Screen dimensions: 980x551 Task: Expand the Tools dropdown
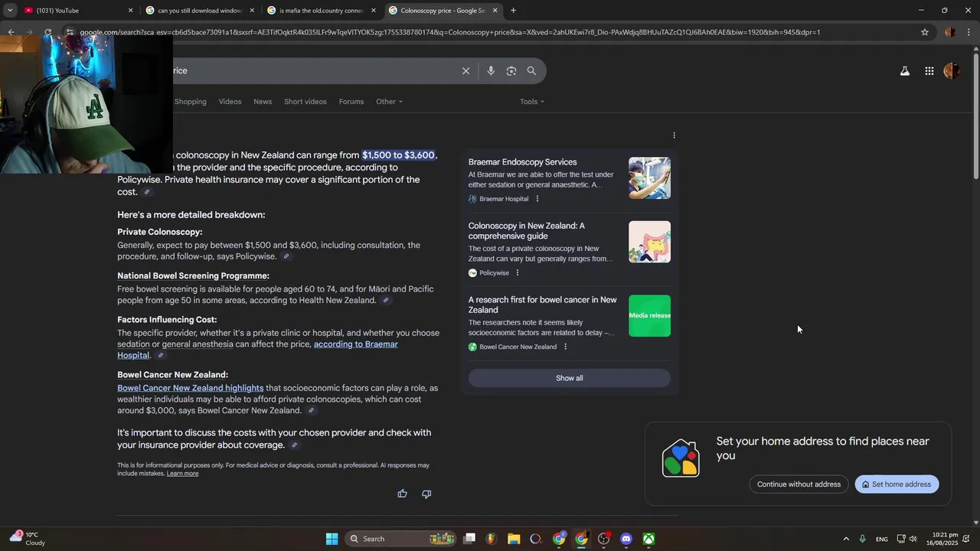532,102
